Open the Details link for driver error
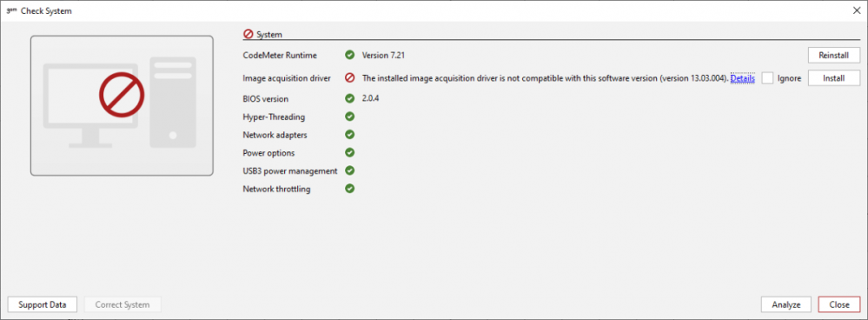868x320 pixels. pos(742,78)
